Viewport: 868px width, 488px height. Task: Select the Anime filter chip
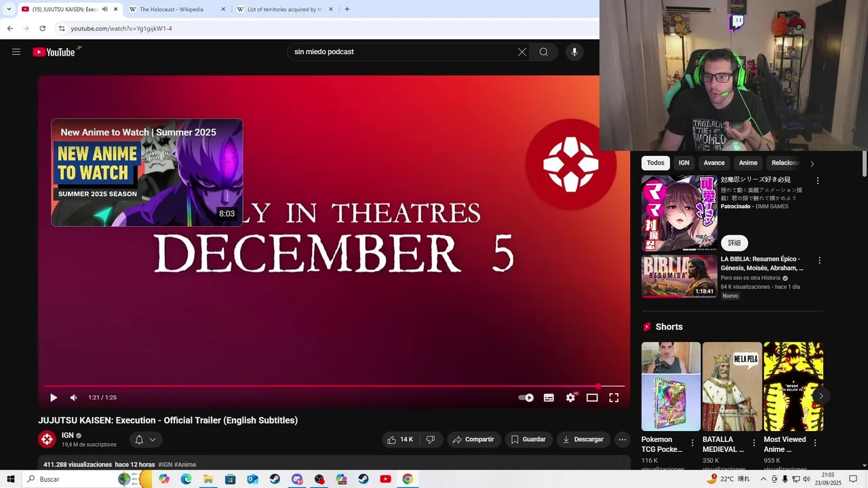(x=748, y=163)
